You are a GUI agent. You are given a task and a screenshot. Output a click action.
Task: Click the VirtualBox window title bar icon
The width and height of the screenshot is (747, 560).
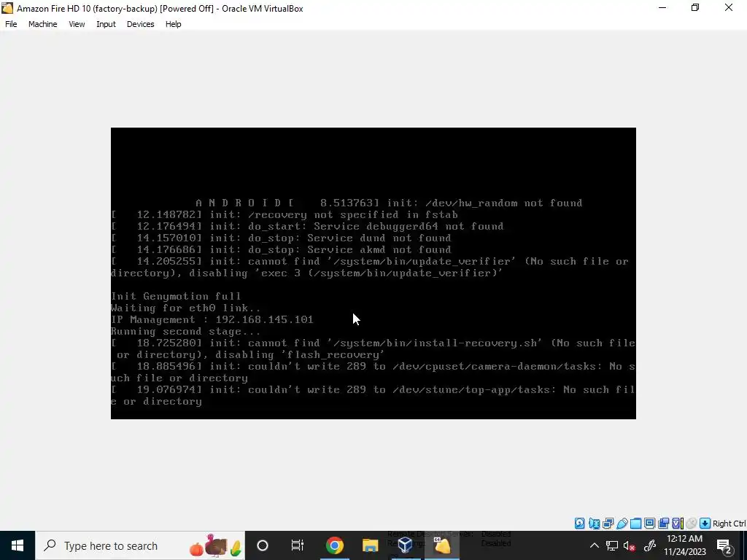pos(7,8)
